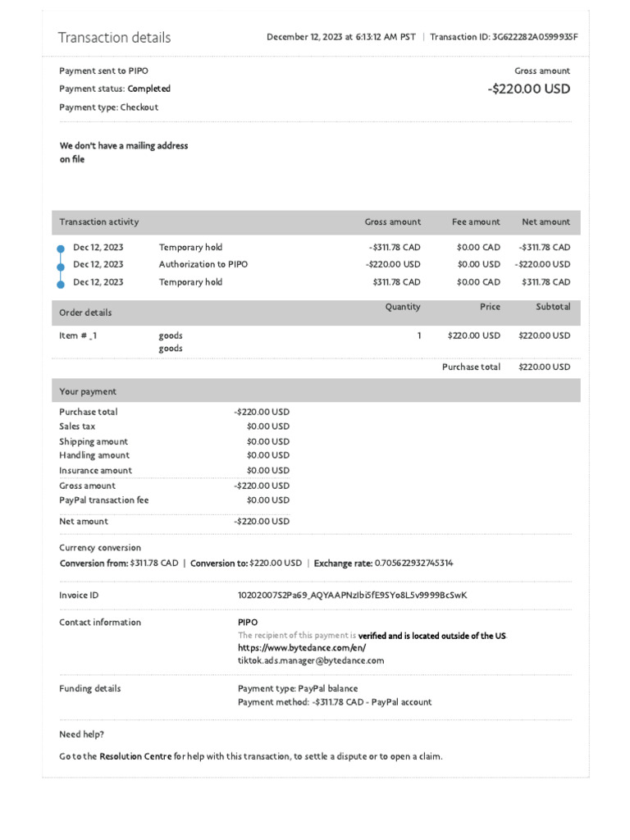Click the Authorization to PIPO timeline dot
The width and height of the screenshot is (630, 840).
(61, 267)
